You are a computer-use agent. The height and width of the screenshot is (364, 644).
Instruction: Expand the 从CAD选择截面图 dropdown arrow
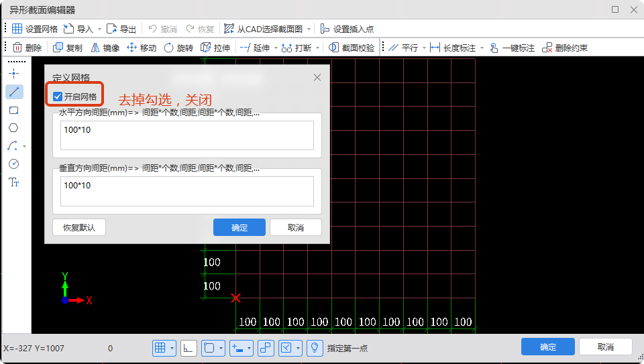pyautogui.click(x=309, y=29)
